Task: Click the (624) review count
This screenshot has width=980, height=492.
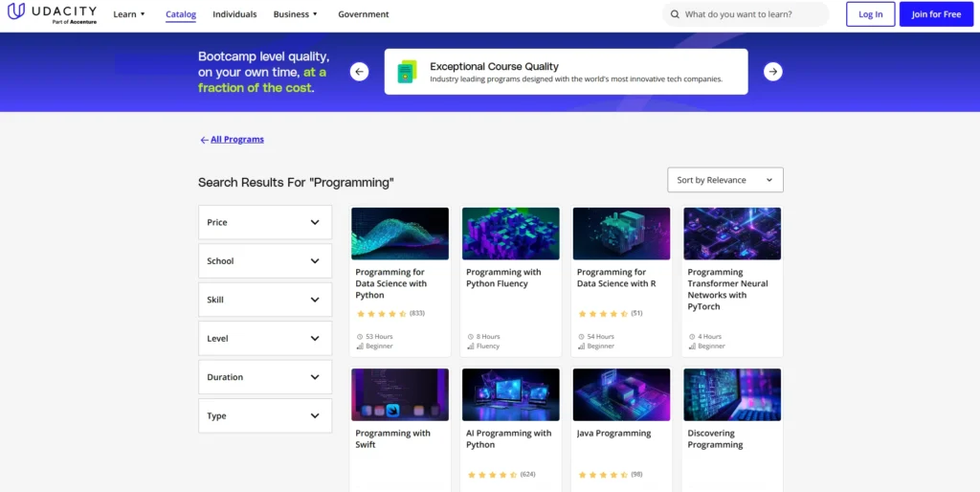Action: [x=528, y=475]
